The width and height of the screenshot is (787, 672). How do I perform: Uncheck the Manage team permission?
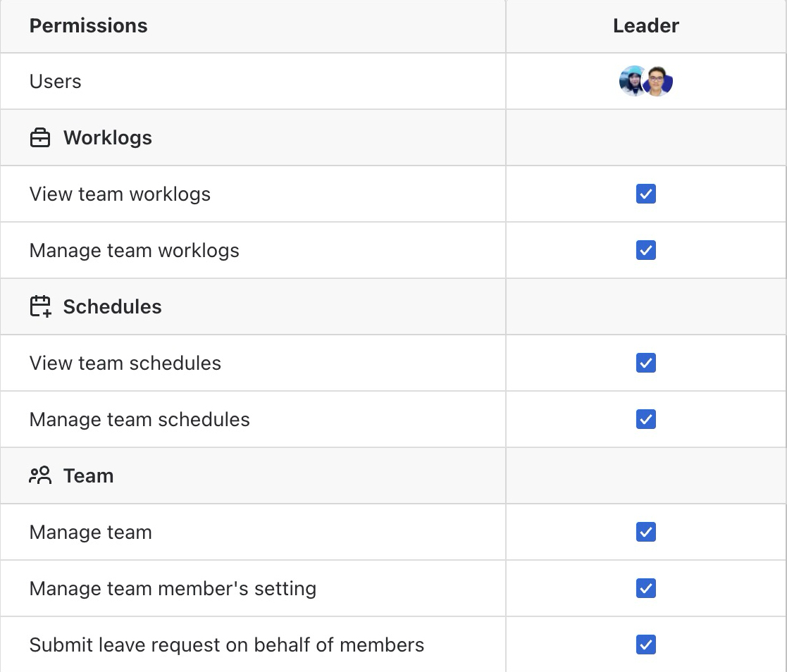646,532
